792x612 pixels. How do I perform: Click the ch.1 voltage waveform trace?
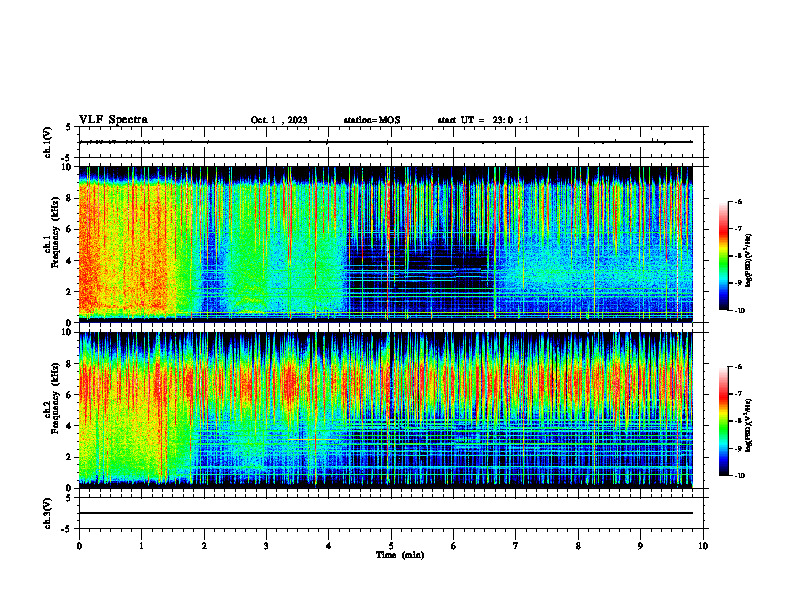point(385,142)
